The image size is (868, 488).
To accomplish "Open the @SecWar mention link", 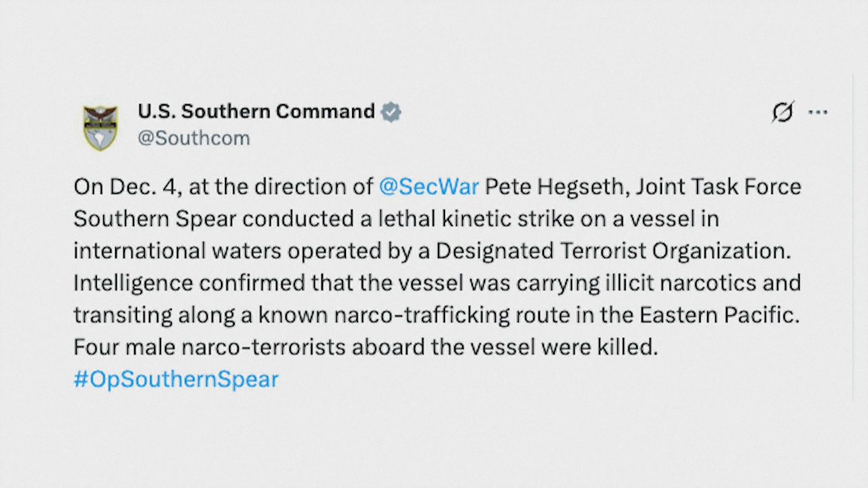I will tap(429, 187).
